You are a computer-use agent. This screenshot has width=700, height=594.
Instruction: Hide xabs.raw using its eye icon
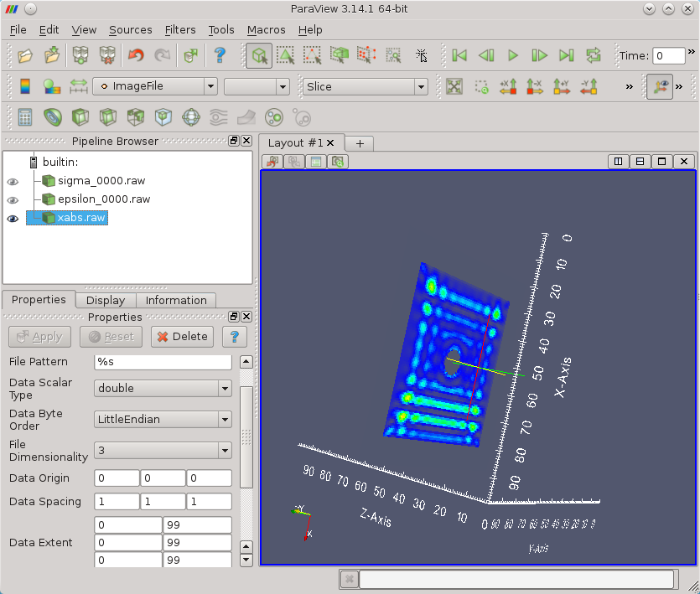(x=13, y=219)
